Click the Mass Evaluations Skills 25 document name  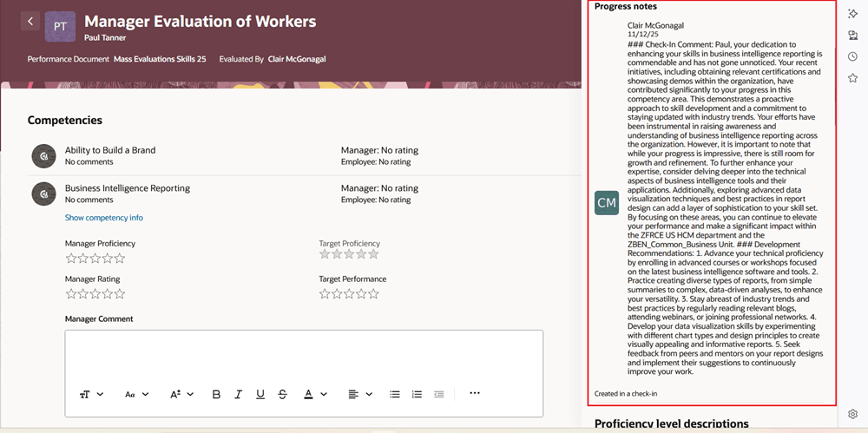click(x=160, y=59)
